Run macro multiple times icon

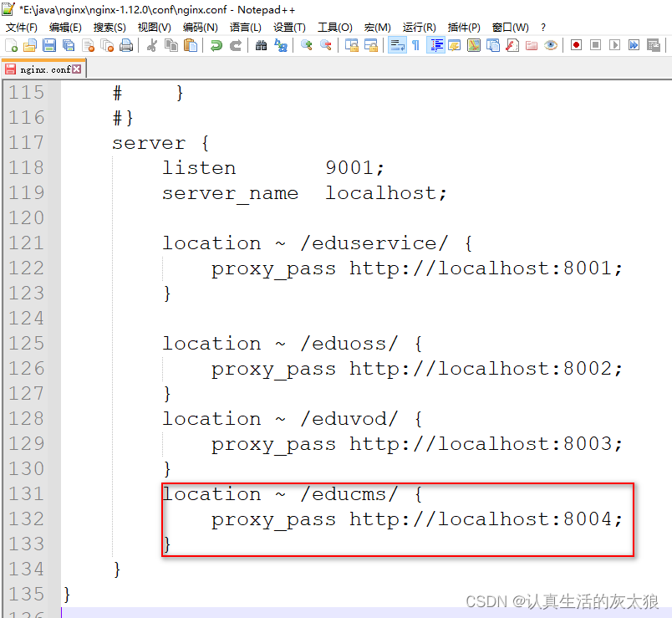click(634, 45)
